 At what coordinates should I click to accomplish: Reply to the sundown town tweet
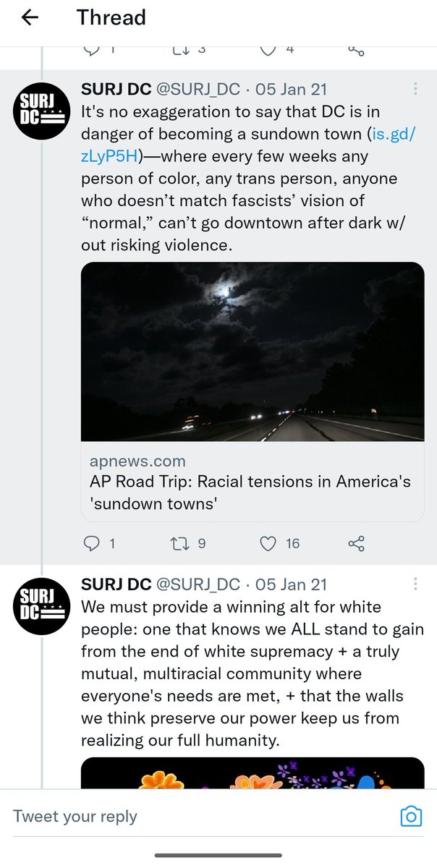point(92,543)
